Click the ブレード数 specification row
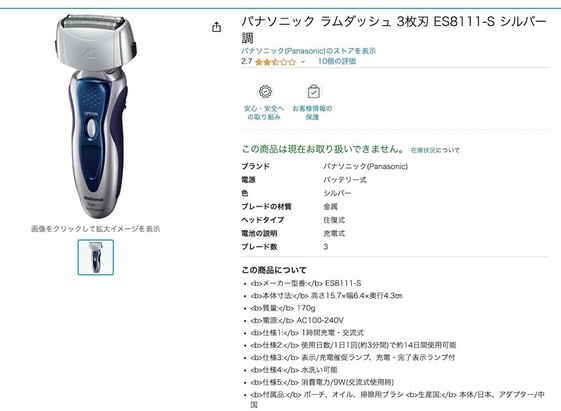 click(395, 247)
